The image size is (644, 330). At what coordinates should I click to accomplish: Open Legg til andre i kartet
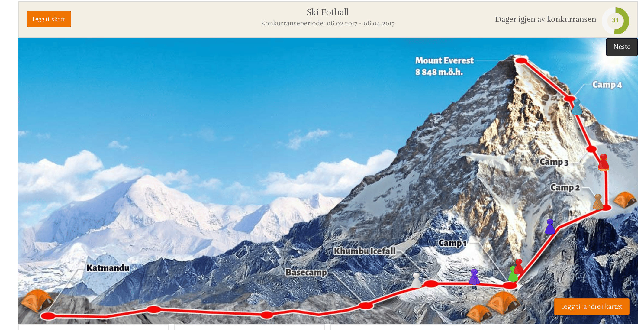pyautogui.click(x=591, y=306)
